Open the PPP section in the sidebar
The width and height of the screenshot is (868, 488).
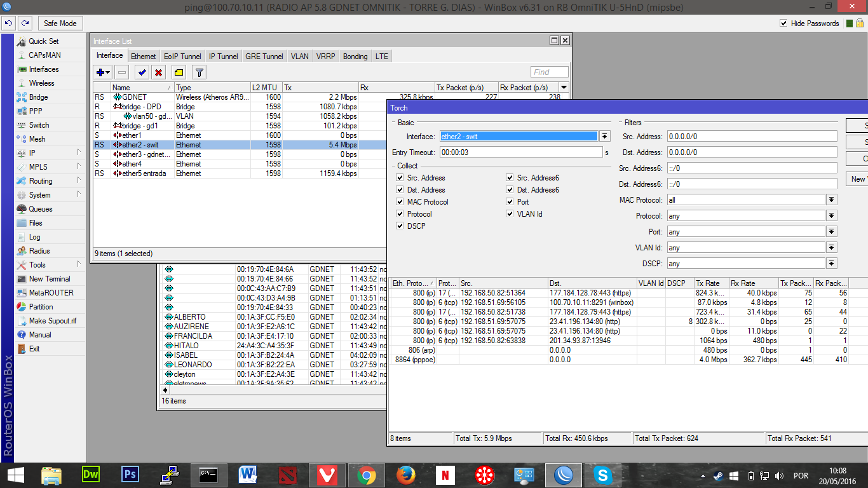tap(36, 111)
